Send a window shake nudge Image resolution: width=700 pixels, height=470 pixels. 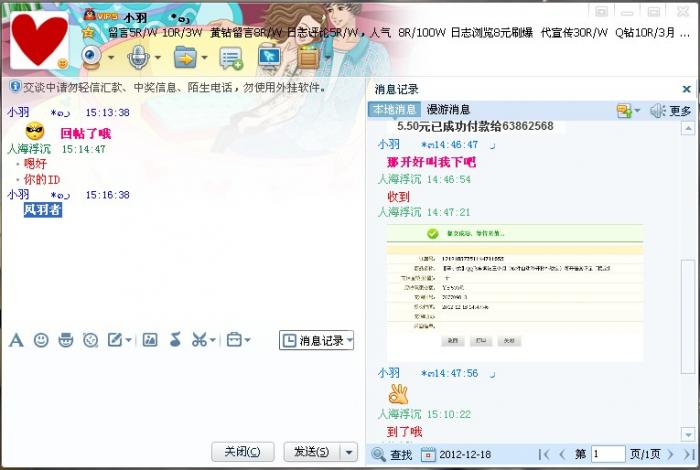click(x=91, y=340)
